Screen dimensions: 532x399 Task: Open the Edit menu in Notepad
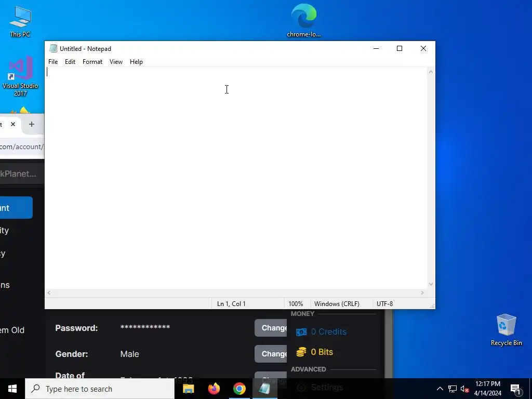pyautogui.click(x=70, y=62)
